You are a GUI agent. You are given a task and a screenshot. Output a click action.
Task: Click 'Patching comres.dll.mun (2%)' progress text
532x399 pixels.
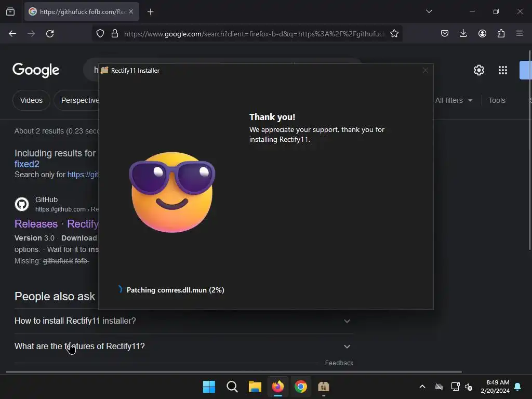pyautogui.click(x=176, y=290)
